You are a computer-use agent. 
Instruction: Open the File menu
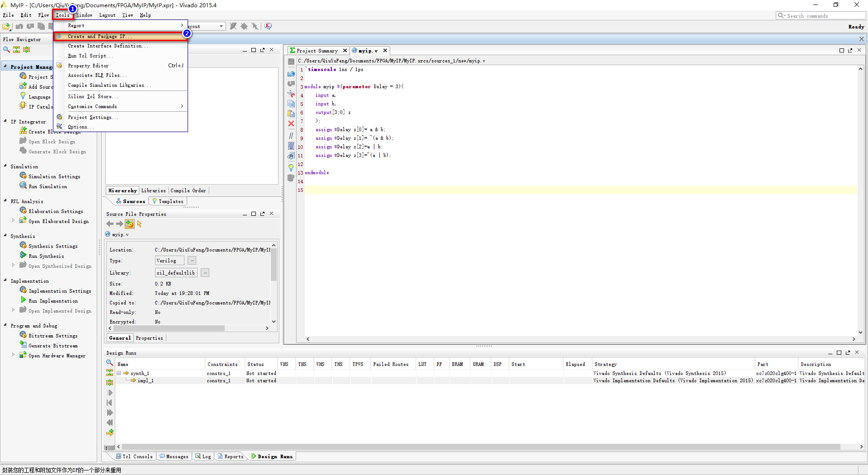click(x=8, y=15)
